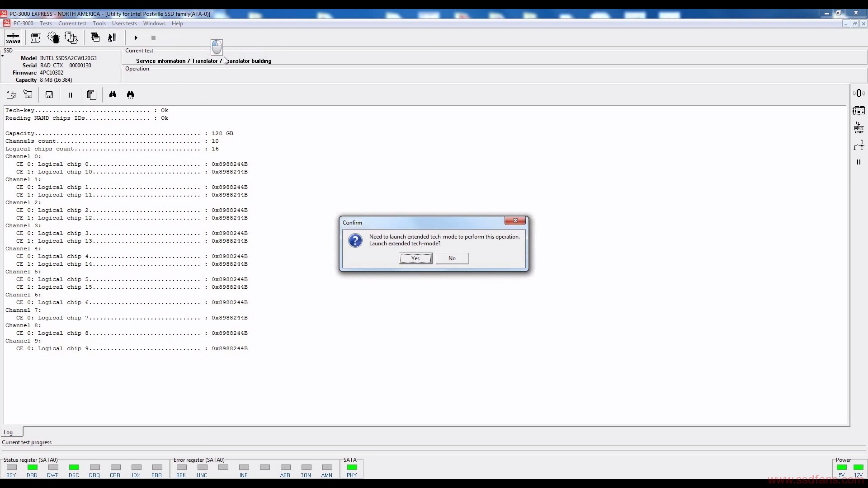This screenshot has width=868, height=488.
Task: Open the PC-3000 menu
Action: tap(24, 23)
